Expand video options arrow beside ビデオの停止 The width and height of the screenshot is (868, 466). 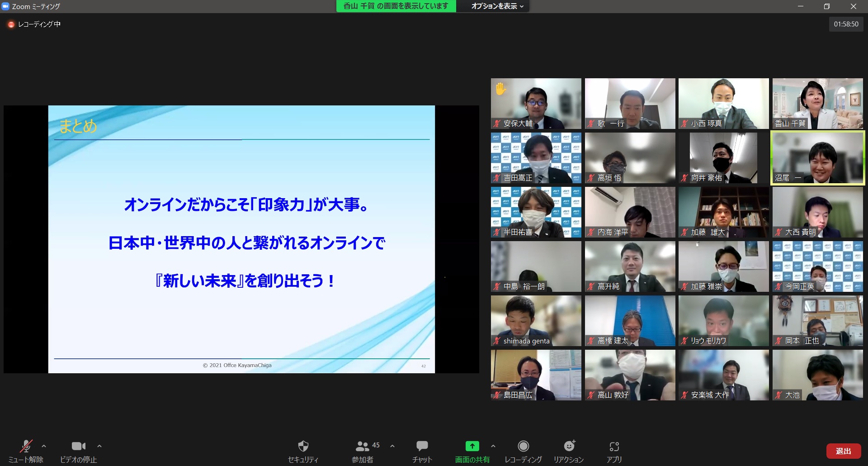tap(99, 446)
